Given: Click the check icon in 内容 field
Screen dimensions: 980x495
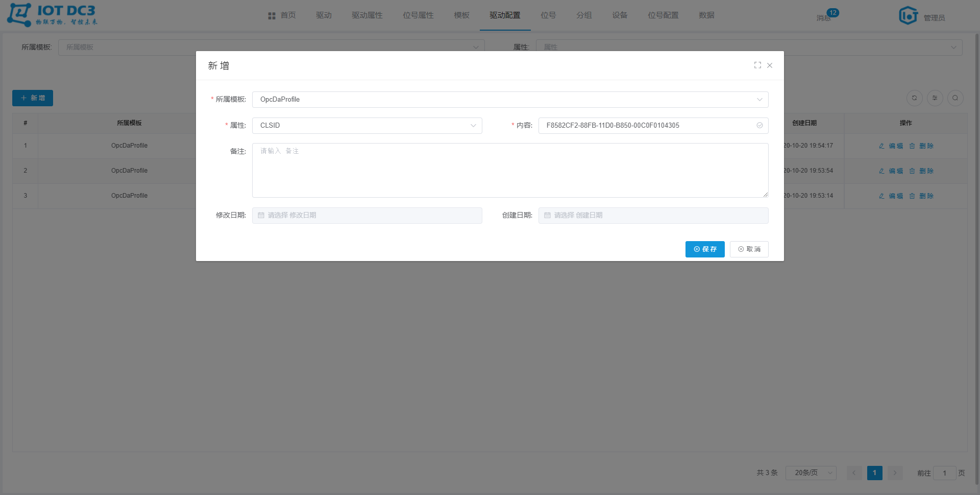Looking at the screenshot, I should pyautogui.click(x=759, y=126).
